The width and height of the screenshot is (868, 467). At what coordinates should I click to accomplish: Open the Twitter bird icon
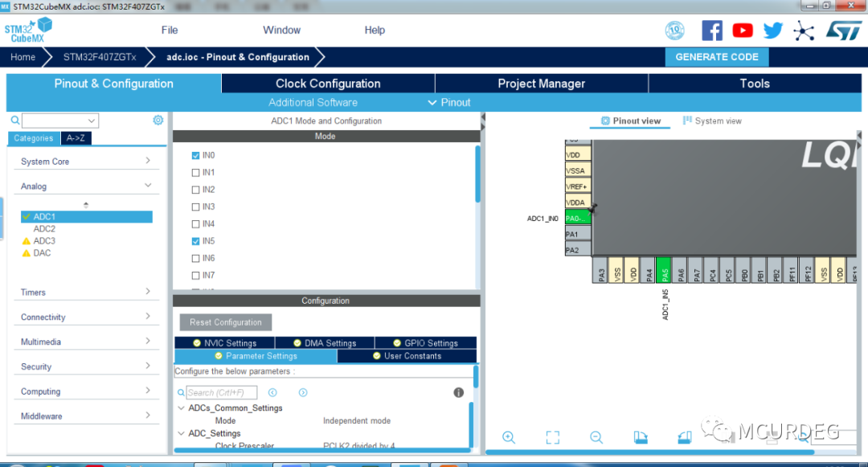pyautogui.click(x=773, y=31)
